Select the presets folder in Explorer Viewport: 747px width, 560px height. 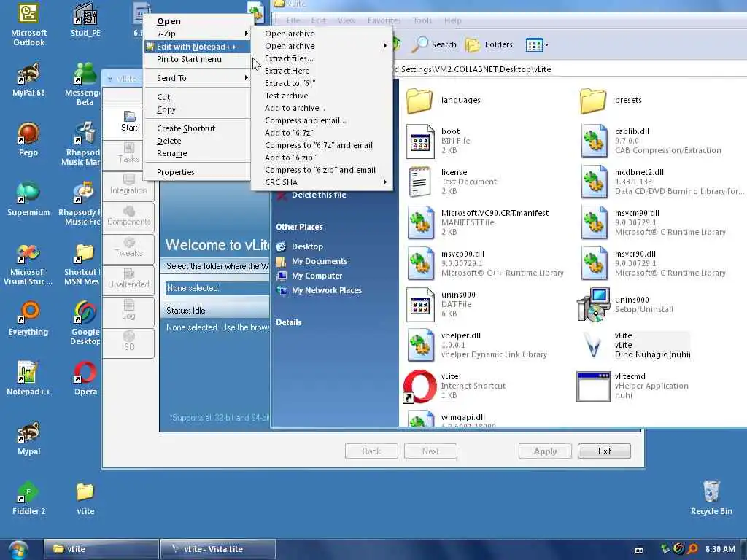coord(593,100)
